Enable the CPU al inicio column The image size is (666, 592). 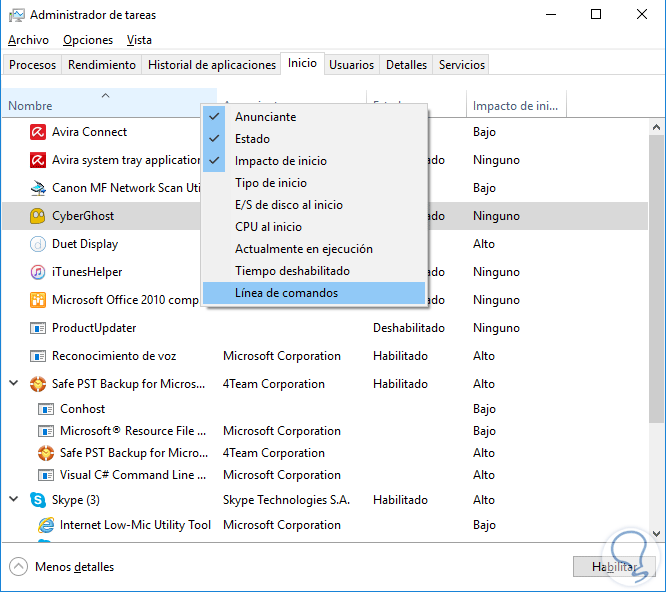point(314,227)
